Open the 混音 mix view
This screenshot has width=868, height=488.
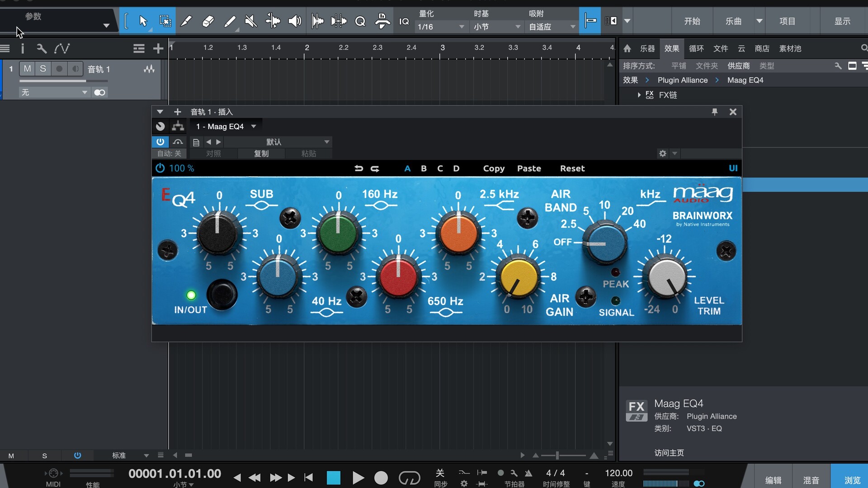pos(811,480)
